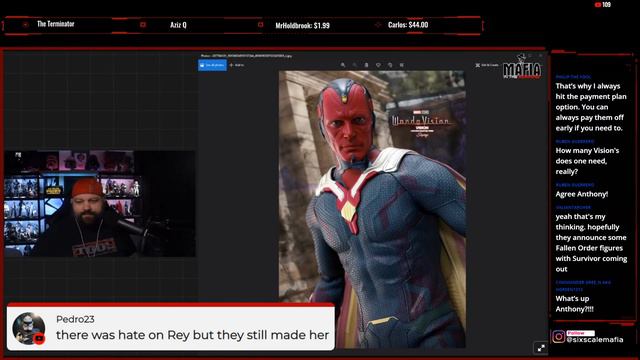This screenshot has height=360, width=640.
Task: Click the comment about hate on Rey
Action: click(x=192, y=335)
